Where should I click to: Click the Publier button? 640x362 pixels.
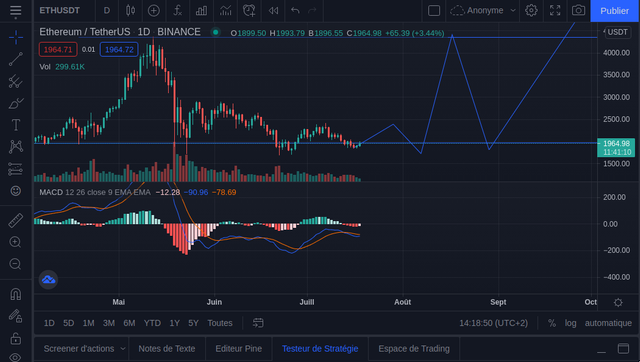pyautogui.click(x=615, y=11)
